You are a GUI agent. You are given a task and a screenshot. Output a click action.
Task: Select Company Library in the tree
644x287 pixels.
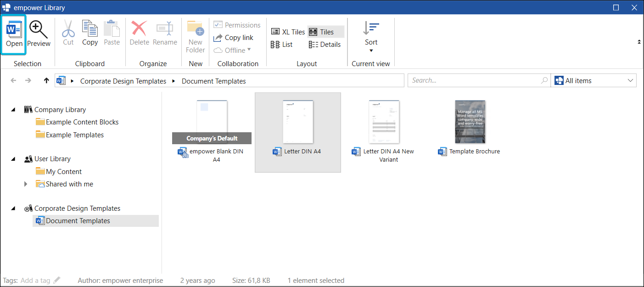point(60,110)
